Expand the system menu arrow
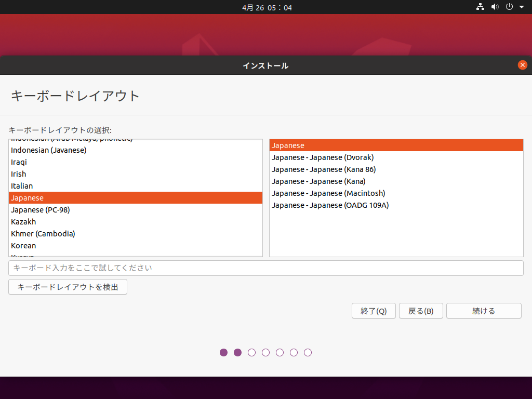The image size is (532, 399). [522, 7]
